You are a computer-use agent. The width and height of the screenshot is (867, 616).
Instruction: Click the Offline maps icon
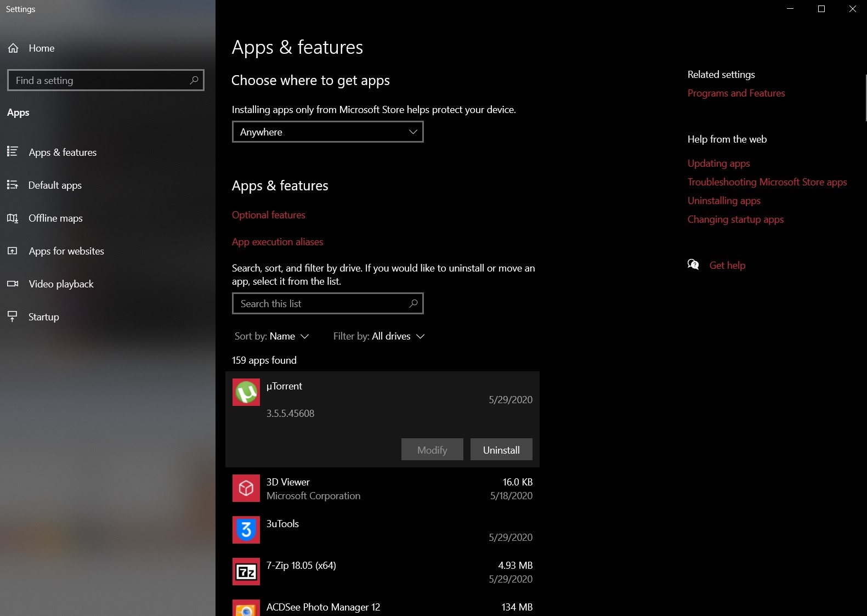tap(13, 218)
